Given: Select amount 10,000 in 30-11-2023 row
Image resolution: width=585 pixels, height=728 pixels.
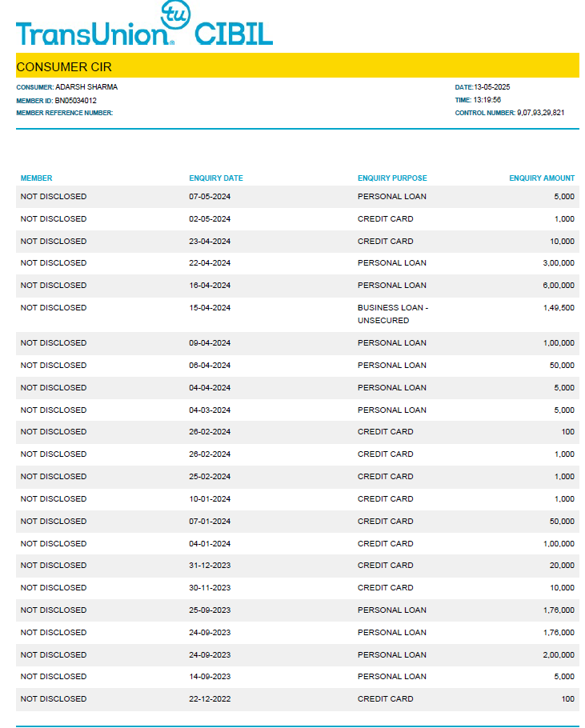Looking at the screenshot, I should click(x=563, y=587).
